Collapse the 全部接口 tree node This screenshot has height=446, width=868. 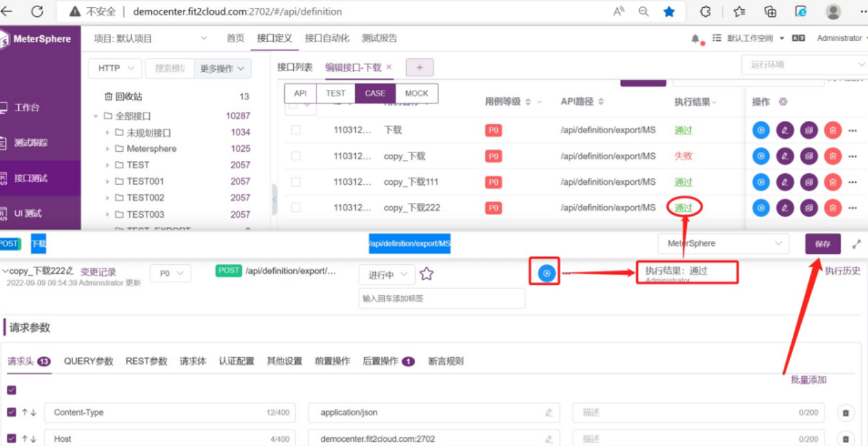(96, 116)
